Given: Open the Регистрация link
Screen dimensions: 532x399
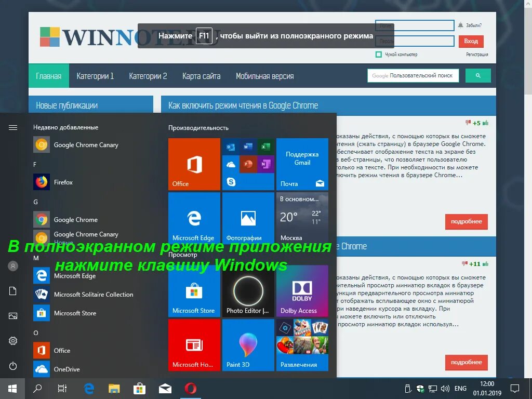Looking at the screenshot, I should (477, 54).
